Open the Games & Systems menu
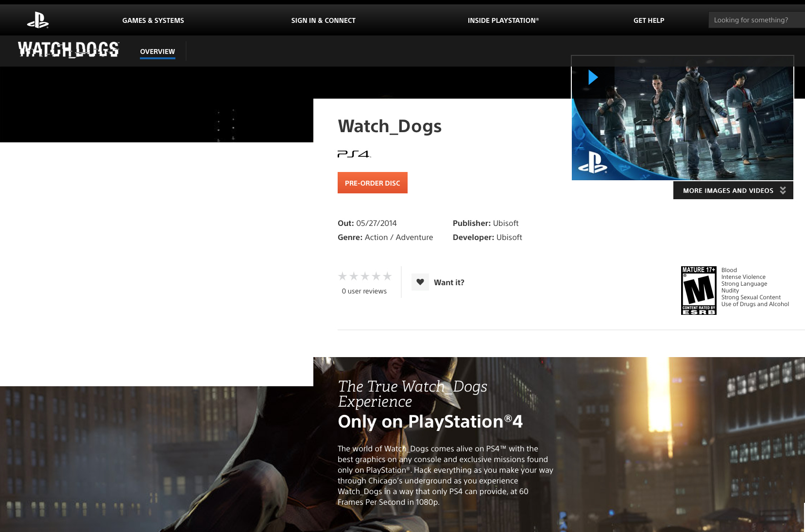The image size is (805, 532). (153, 20)
